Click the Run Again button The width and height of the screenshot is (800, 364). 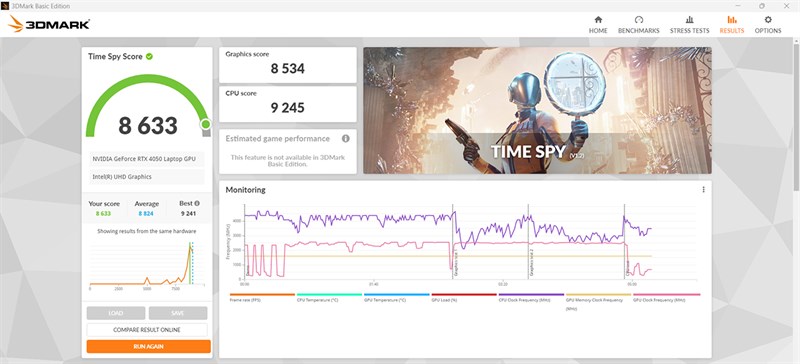(x=148, y=346)
